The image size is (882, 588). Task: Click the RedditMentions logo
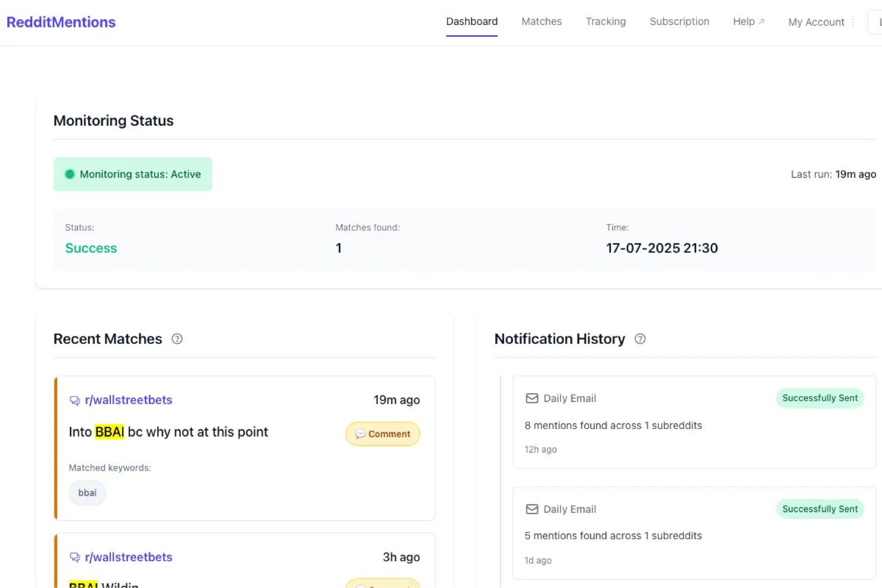click(61, 22)
